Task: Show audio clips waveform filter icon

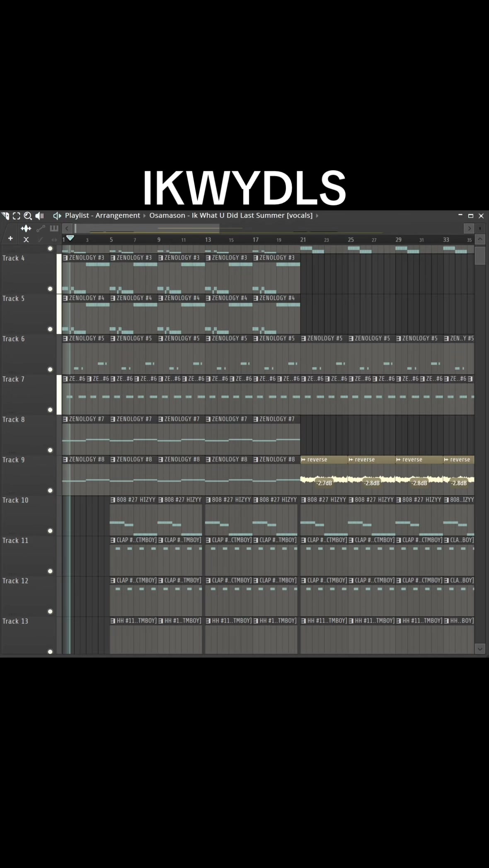Action: pyautogui.click(x=26, y=228)
